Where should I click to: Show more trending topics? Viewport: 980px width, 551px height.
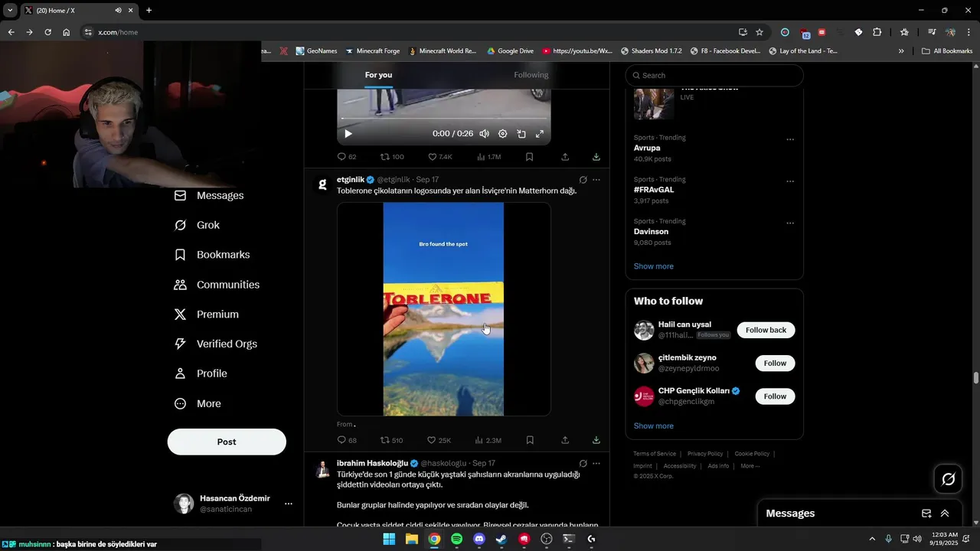[654, 266]
